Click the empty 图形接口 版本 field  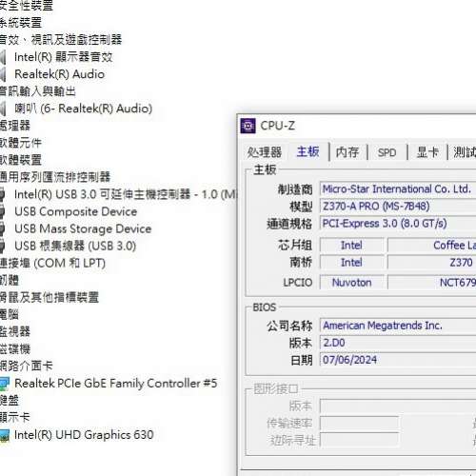pos(398,406)
